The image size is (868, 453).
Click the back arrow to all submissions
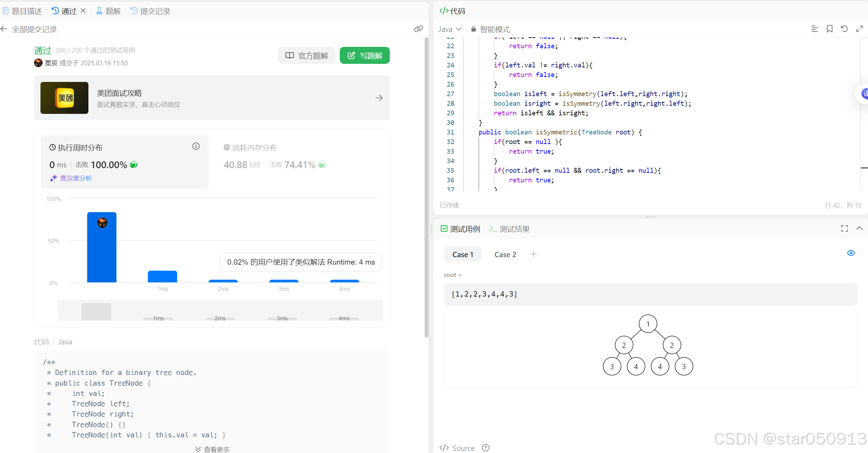pyautogui.click(x=4, y=29)
